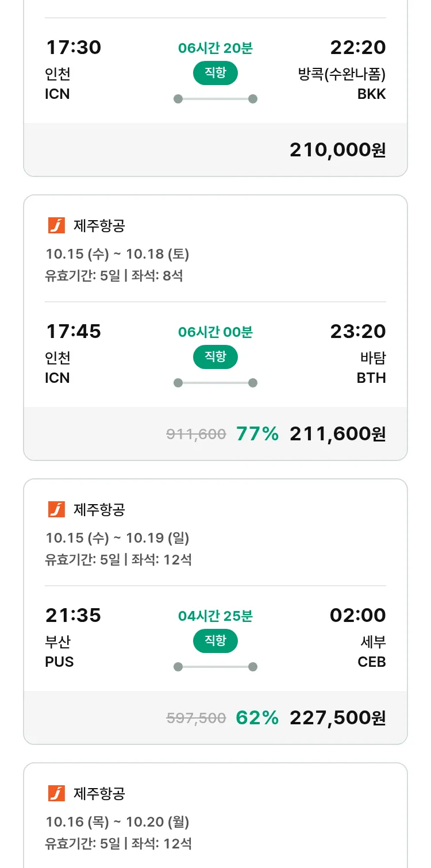The width and height of the screenshot is (431, 868).
Task: Click the 77% discount label
Action: tap(257, 434)
